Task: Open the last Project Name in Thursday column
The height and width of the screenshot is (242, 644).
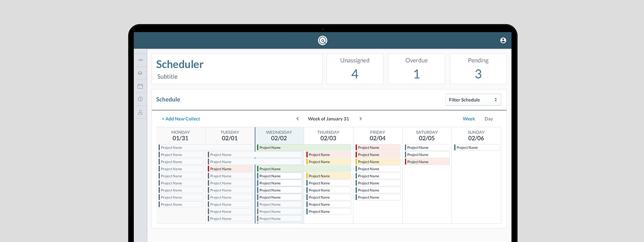Action: tap(329, 211)
